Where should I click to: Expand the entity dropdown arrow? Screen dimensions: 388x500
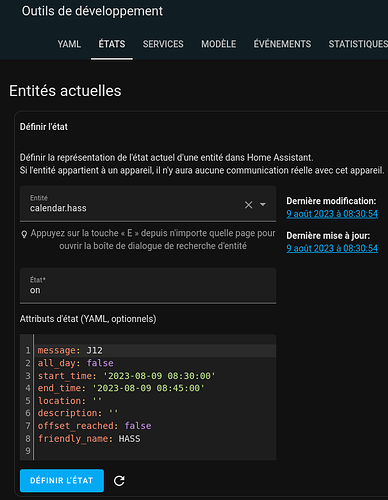click(x=263, y=205)
